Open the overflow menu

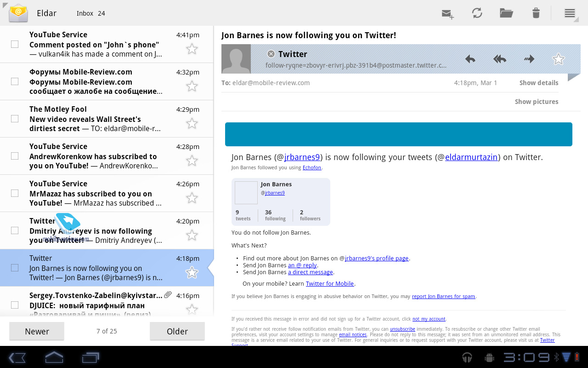[570, 13]
